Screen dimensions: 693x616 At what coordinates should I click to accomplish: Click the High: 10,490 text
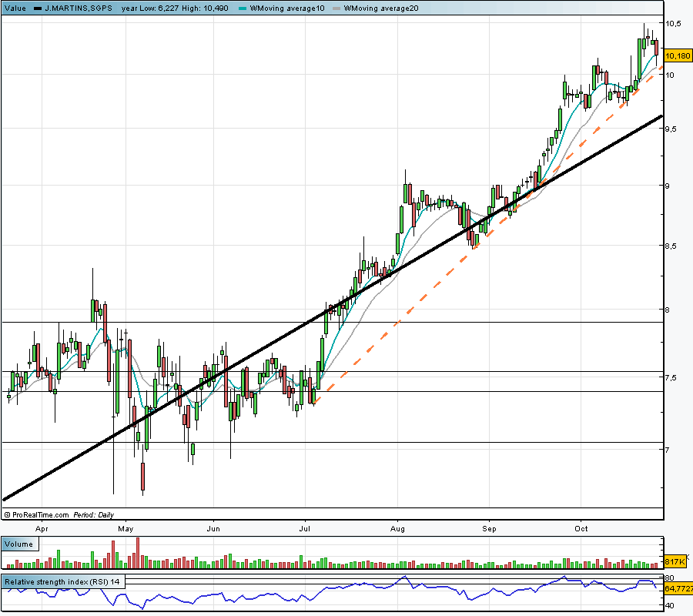(205, 8)
